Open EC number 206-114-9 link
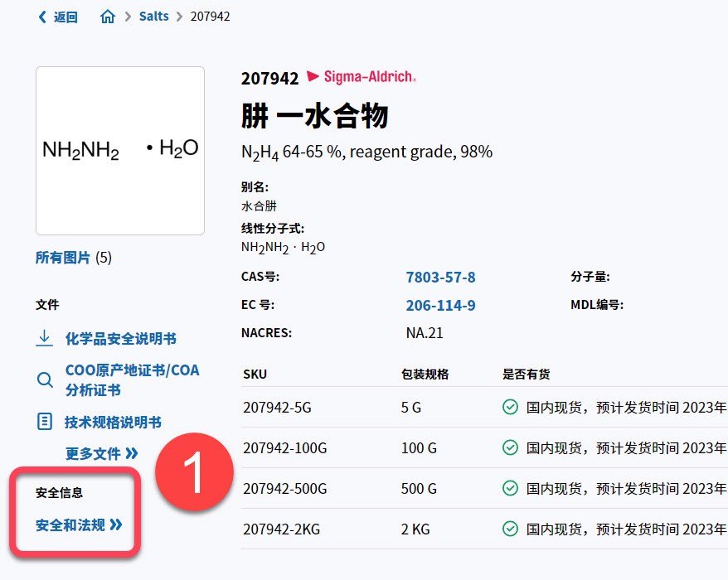The image size is (728, 580). coord(440,305)
